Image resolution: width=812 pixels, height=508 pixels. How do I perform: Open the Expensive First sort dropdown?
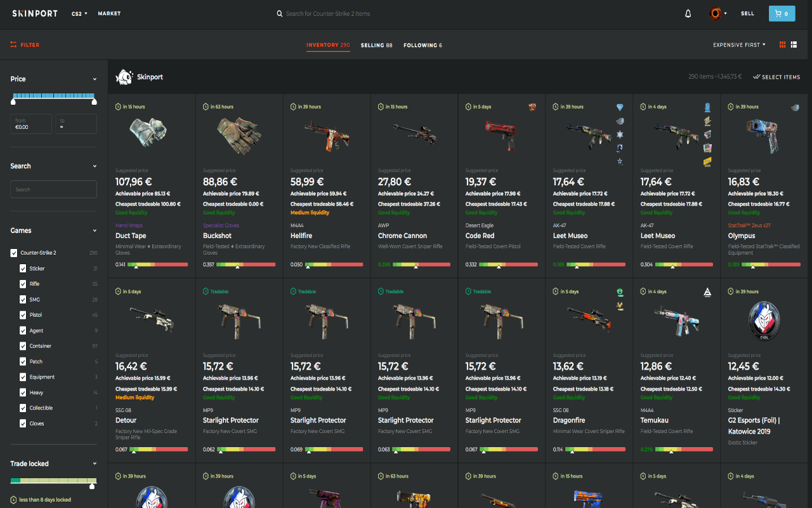point(739,45)
